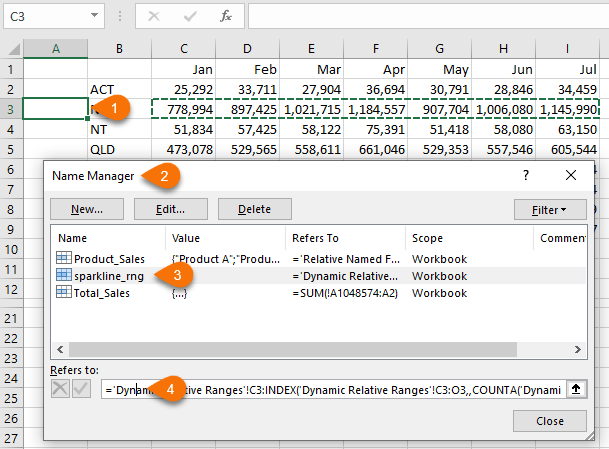609x449 pixels.
Task: Select row 5 header
Action: click(11, 150)
